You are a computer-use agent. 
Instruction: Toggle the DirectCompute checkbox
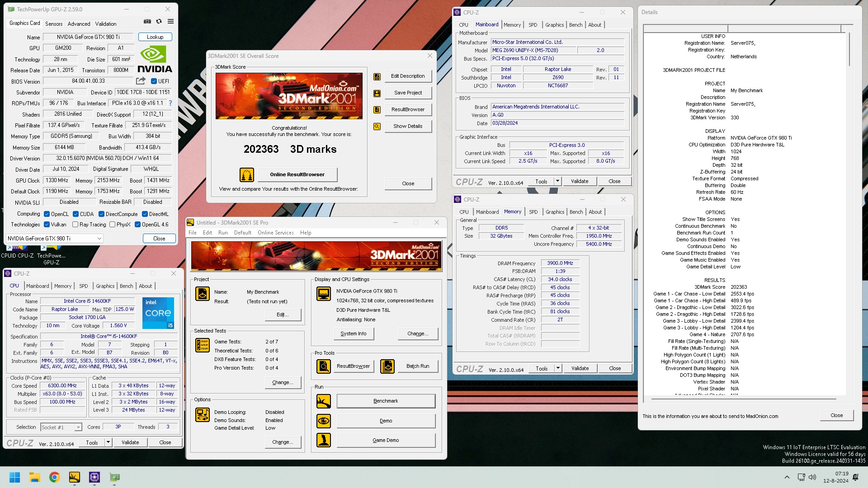[101, 214]
